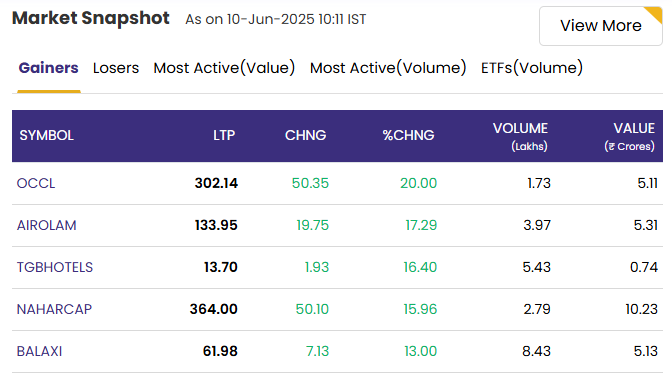Open the TGBHOTELS stock symbol link
Image resolution: width=672 pixels, height=381 pixels.
click(54, 267)
